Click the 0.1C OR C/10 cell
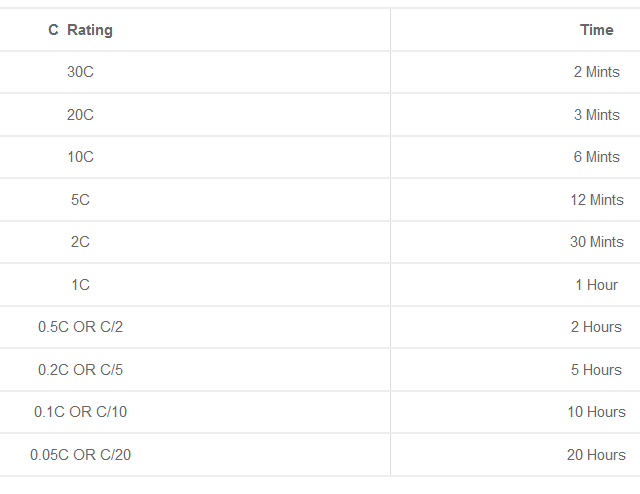Image resolution: width=640 pixels, height=494 pixels. click(x=80, y=412)
